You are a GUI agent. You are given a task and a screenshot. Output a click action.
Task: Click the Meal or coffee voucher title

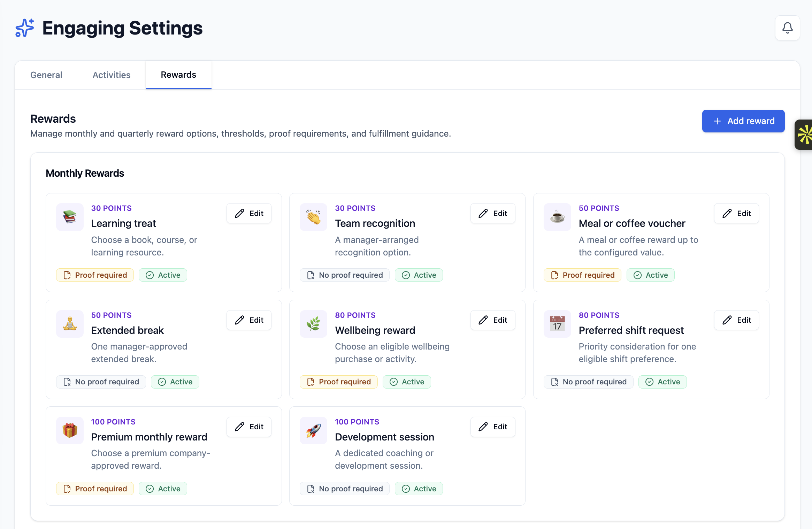[632, 223]
